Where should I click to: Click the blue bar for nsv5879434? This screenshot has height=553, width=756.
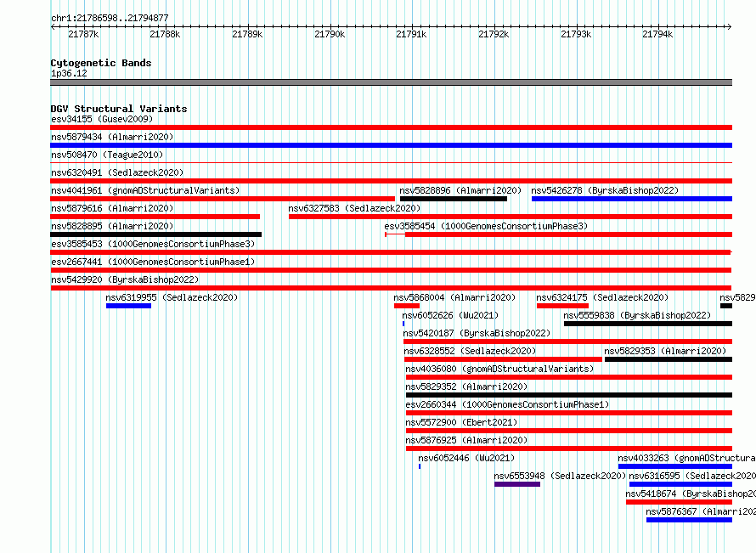(391, 145)
